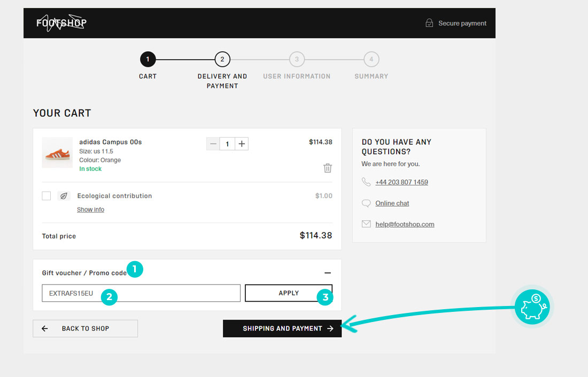Screen dimensions: 588x377
Task: Click the phone icon in help panel
Action: [x=366, y=182]
